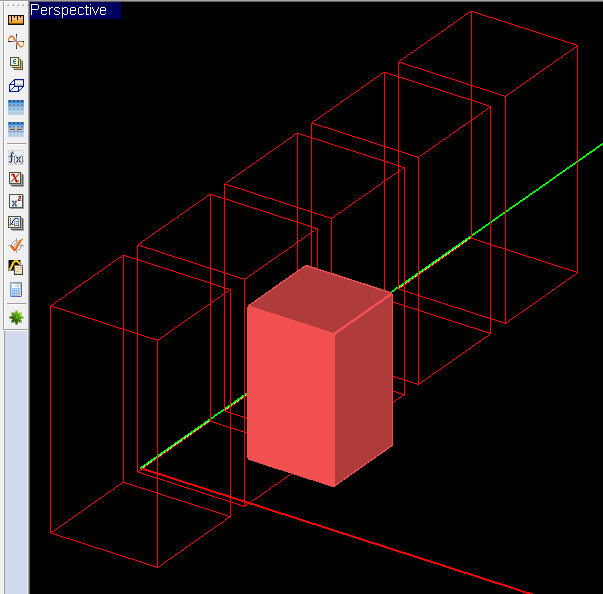Select the ruler measure tool icon
The image size is (603, 594).
pos(16,19)
